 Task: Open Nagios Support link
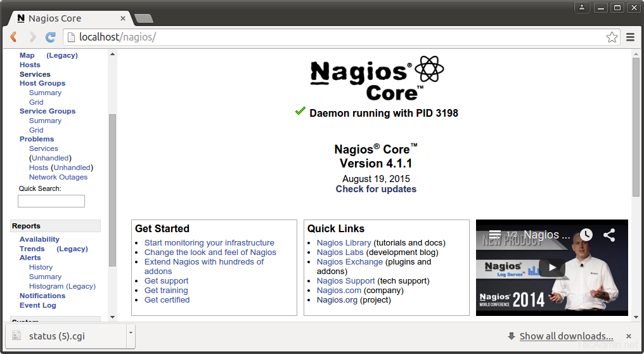tap(346, 281)
